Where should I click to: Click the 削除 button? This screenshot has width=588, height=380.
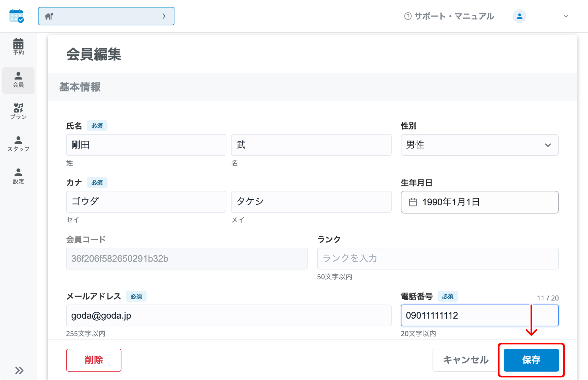[x=94, y=360]
